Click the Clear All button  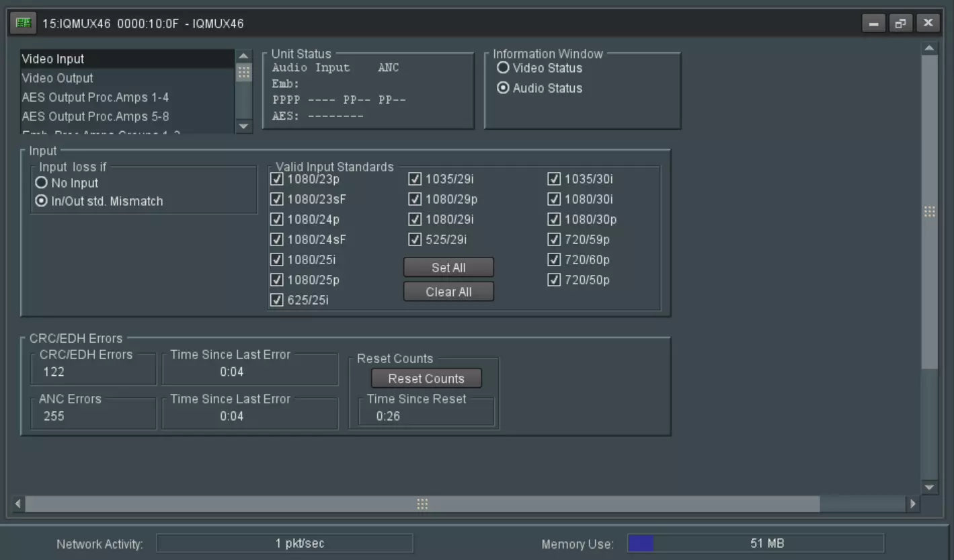click(448, 292)
